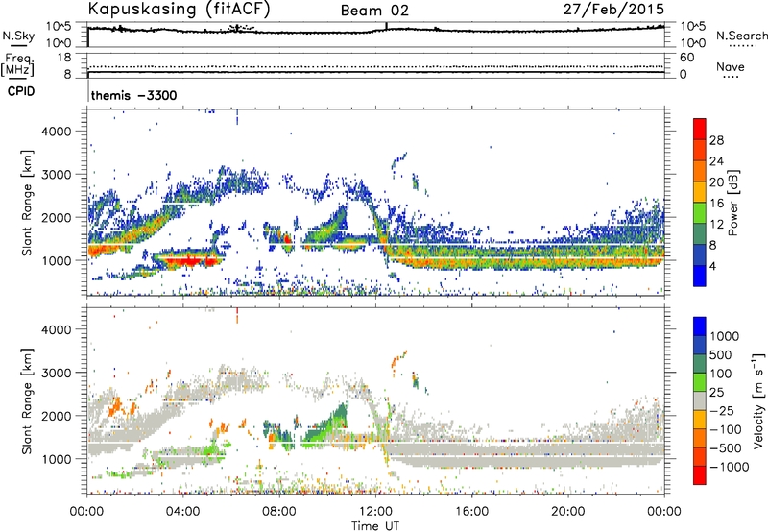This screenshot has width=768, height=532.
Task: Click the 'Nave' legend label
Action: [x=731, y=66]
